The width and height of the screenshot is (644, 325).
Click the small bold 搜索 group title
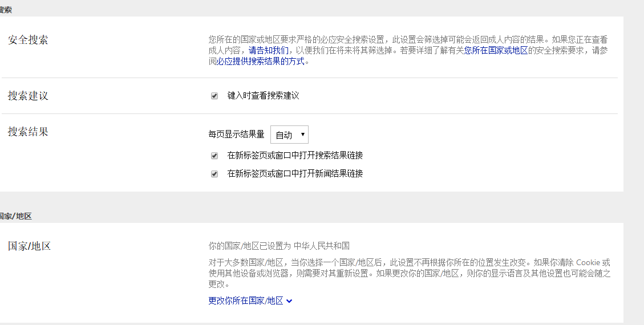click(x=6, y=10)
